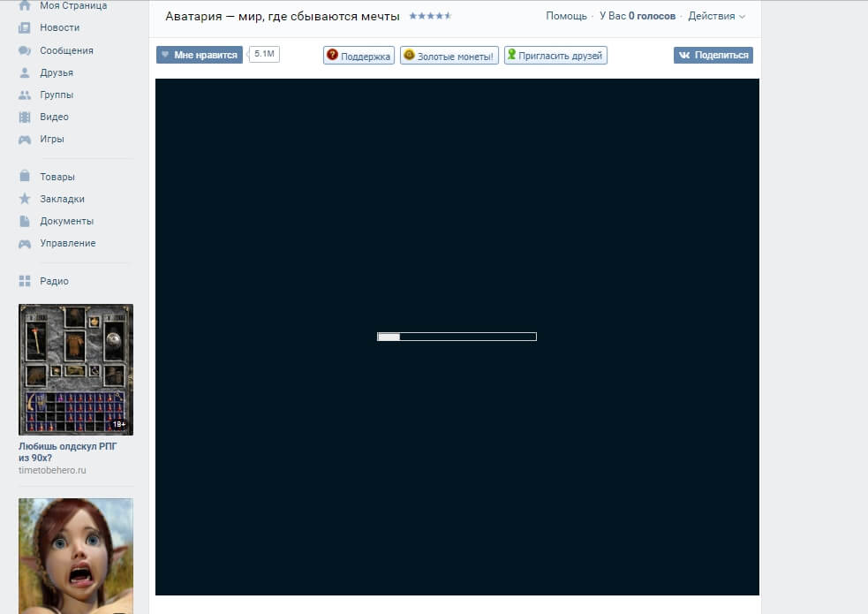Click У Вас 0 голосов link
The height and width of the screenshot is (614, 868).
(638, 16)
